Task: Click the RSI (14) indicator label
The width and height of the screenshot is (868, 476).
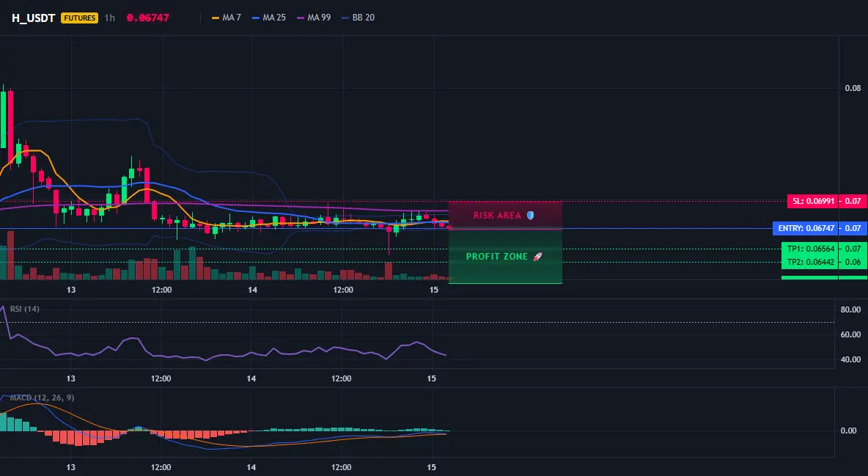Action: click(x=25, y=309)
